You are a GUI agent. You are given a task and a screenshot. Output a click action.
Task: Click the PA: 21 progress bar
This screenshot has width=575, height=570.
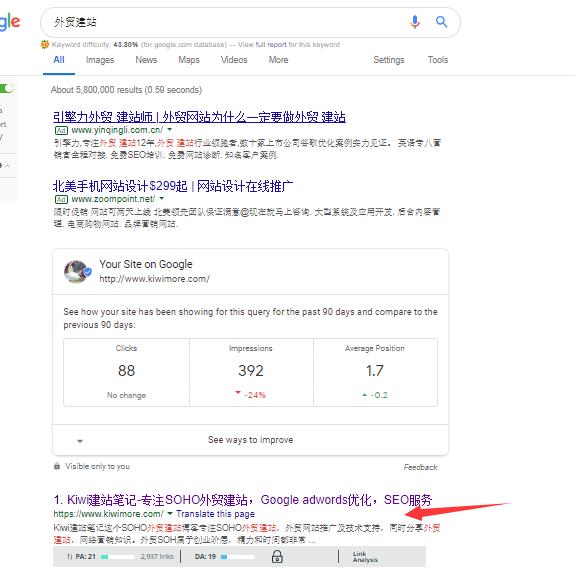(x=117, y=556)
